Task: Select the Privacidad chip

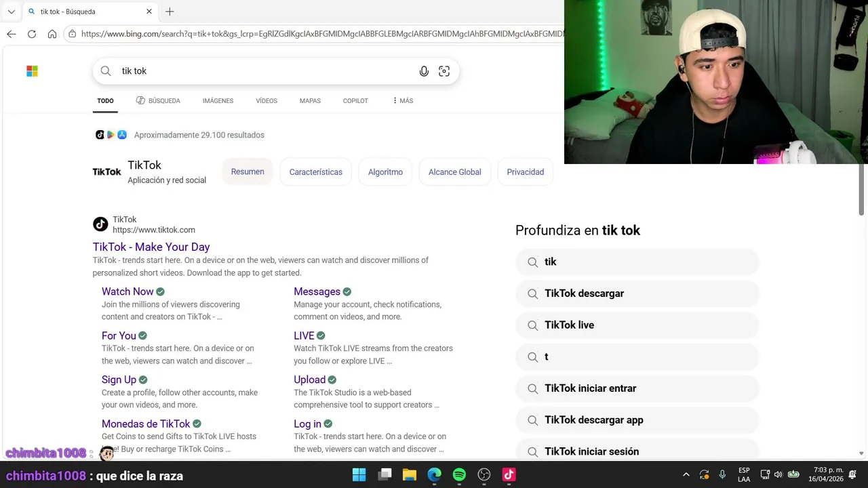Action: tap(526, 172)
